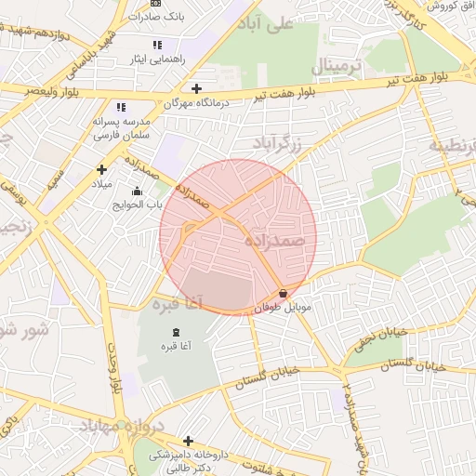This screenshot has width=476, height=476.
Task: Open the school marker for مدرسه پسرانه سلمان فارسی
Action: click(x=121, y=107)
